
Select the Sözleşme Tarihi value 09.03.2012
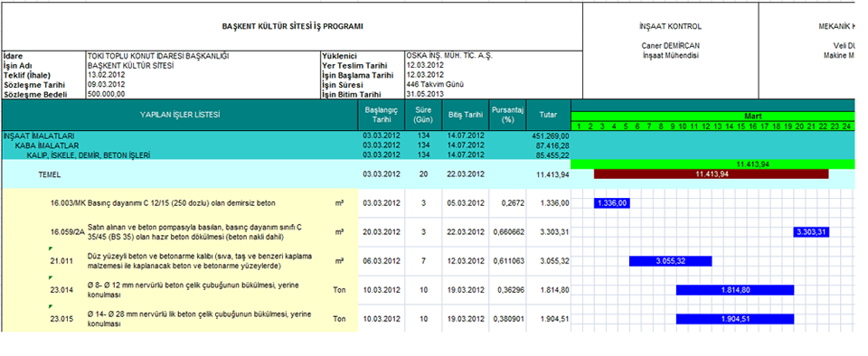coord(106,85)
